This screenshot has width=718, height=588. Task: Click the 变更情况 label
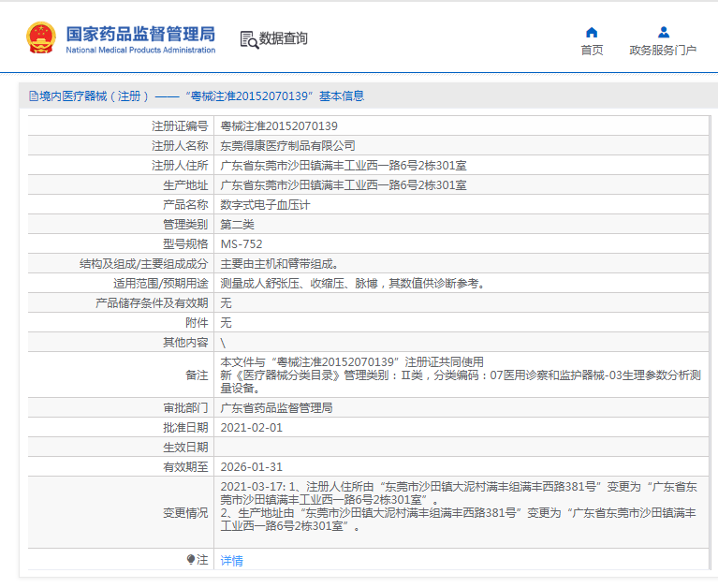185,513
